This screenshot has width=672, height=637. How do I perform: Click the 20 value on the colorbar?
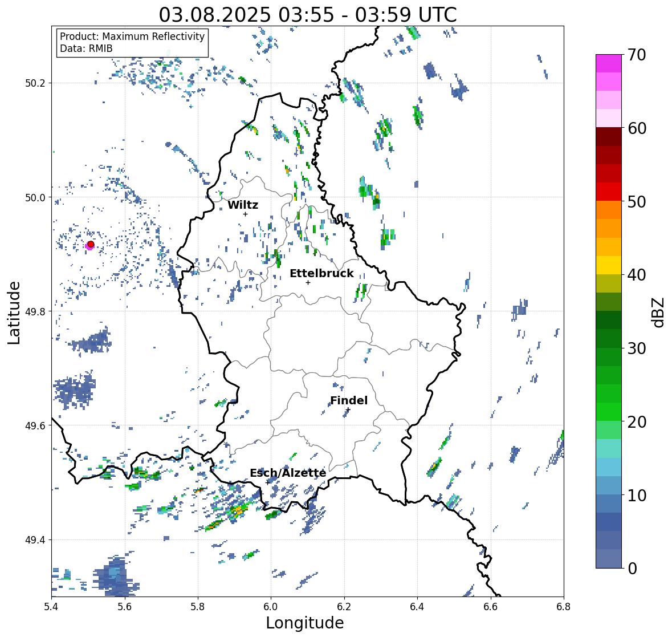637,422
